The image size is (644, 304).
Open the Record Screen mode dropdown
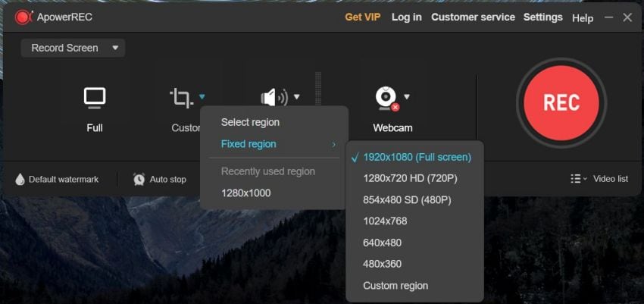point(73,48)
